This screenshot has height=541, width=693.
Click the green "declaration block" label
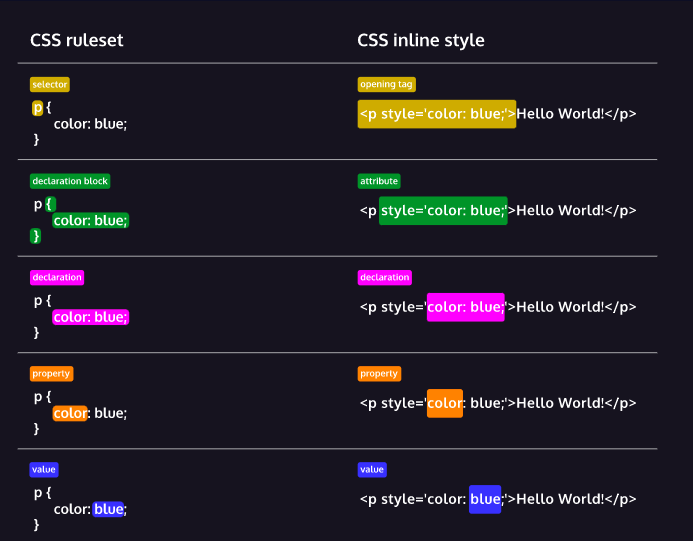(x=70, y=181)
